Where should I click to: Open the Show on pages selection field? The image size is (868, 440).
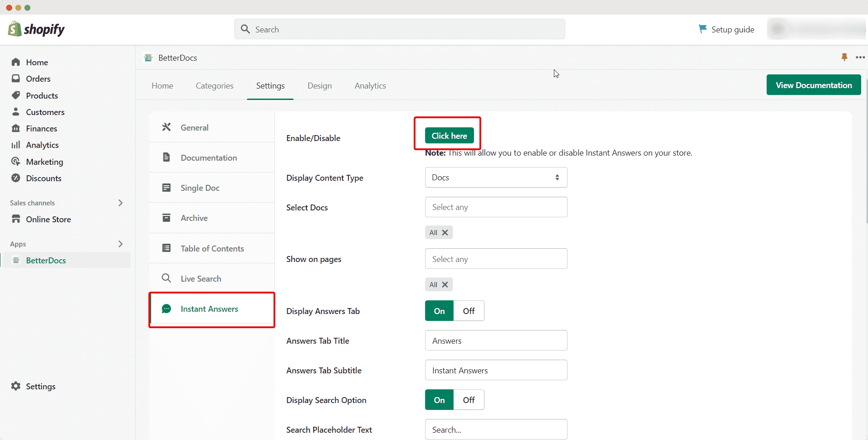496,259
